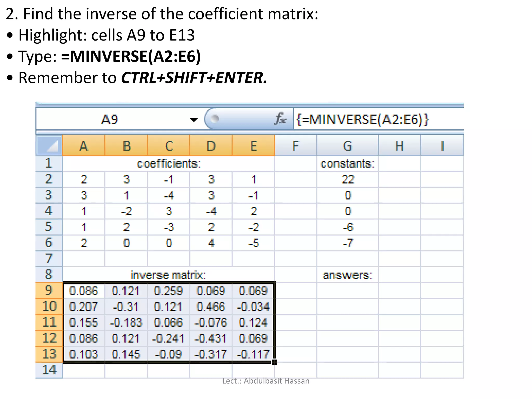Image resolution: width=532 pixels, height=399 pixels.
Task: Click cell E6 with value -5
Action: tap(253, 243)
